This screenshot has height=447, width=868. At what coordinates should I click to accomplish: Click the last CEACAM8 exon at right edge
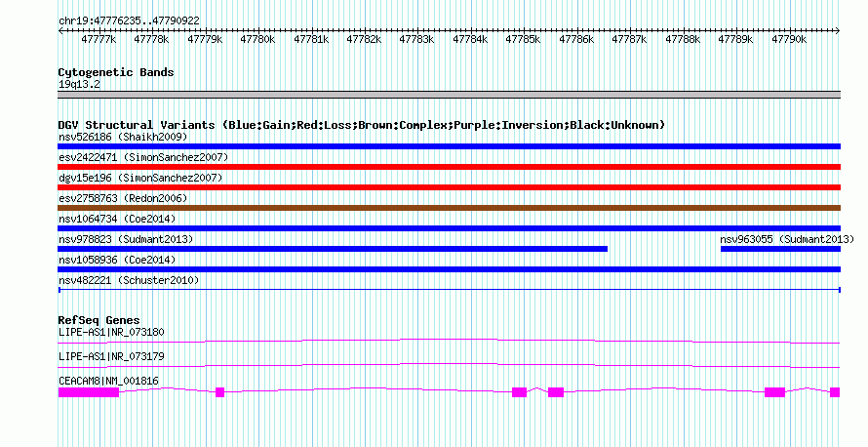click(835, 392)
